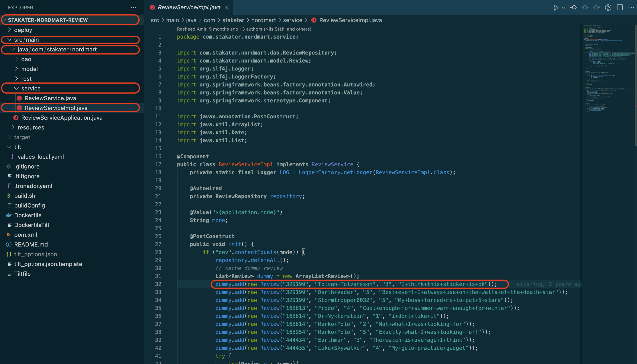Viewport: 637px width, 364px height.
Task: Open previous revision with GitLens icon
Action: pyautogui.click(x=574, y=8)
